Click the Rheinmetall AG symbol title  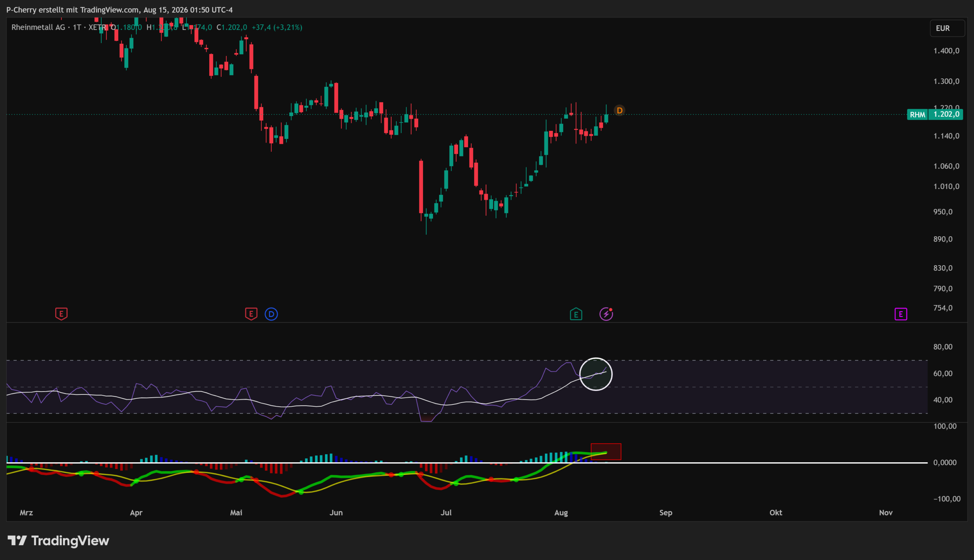(x=38, y=27)
